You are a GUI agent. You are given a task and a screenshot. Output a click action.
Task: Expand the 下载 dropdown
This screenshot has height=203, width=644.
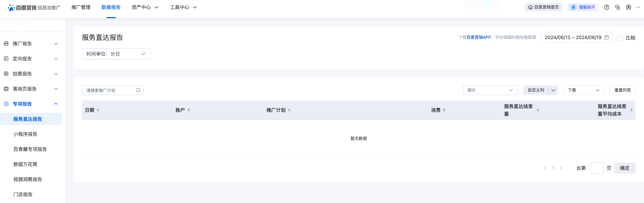click(x=584, y=90)
